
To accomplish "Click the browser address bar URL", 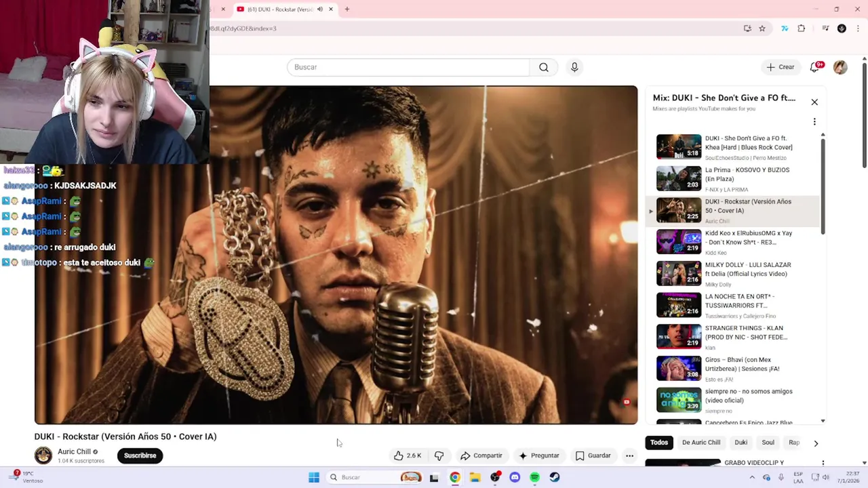I will 243,28.
